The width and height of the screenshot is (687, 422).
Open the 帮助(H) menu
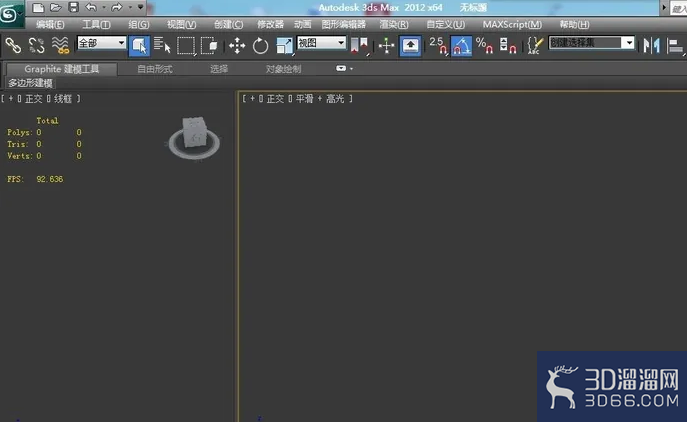[x=574, y=25]
